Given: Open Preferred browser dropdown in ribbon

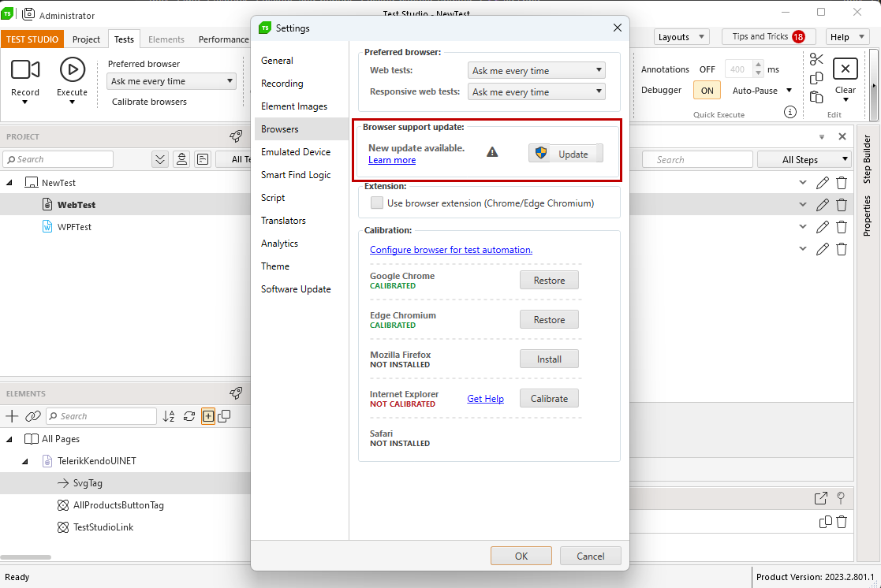Looking at the screenshot, I should click(171, 81).
